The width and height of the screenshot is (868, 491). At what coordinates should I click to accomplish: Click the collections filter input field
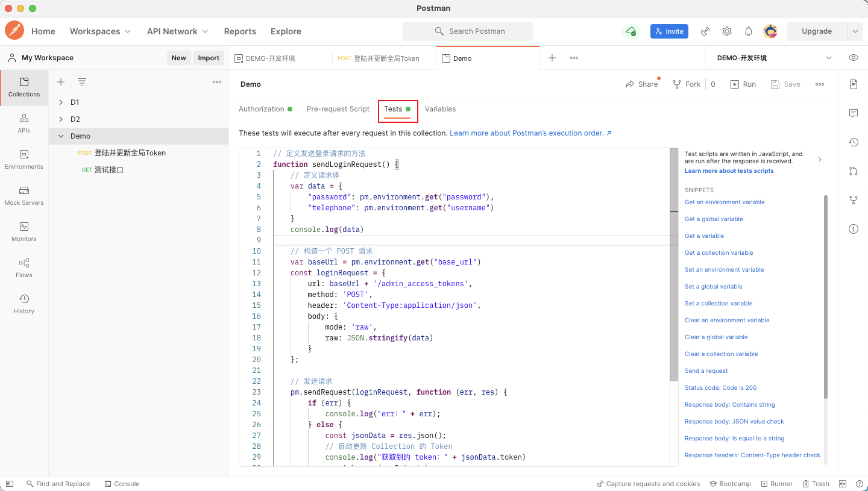[x=139, y=82]
